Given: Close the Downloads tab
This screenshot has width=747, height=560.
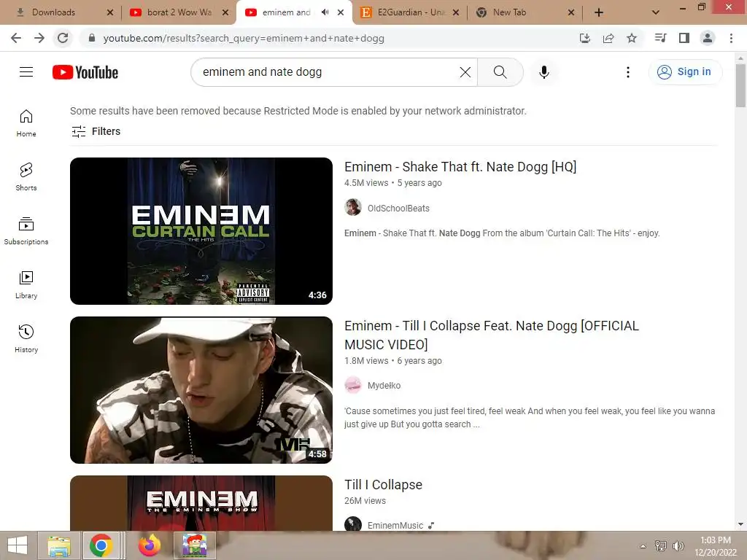Looking at the screenshot, I should pyautogui.click(x=110, y=12).
